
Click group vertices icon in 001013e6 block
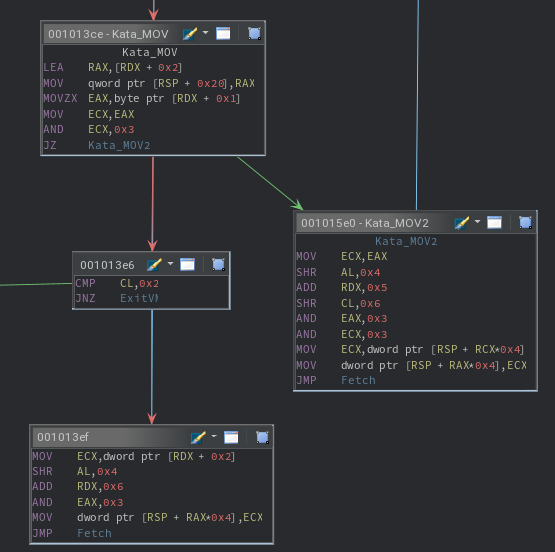[x=218, y=264]
